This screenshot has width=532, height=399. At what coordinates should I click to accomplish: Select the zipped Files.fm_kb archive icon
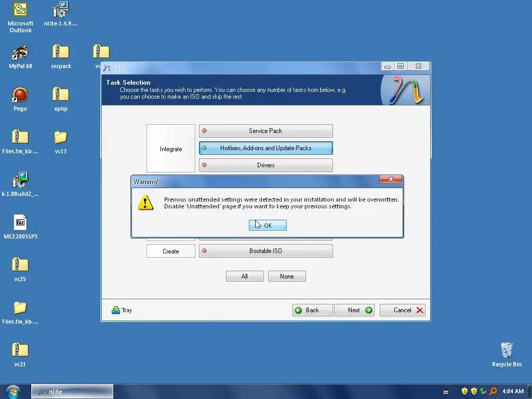(20, 142)
